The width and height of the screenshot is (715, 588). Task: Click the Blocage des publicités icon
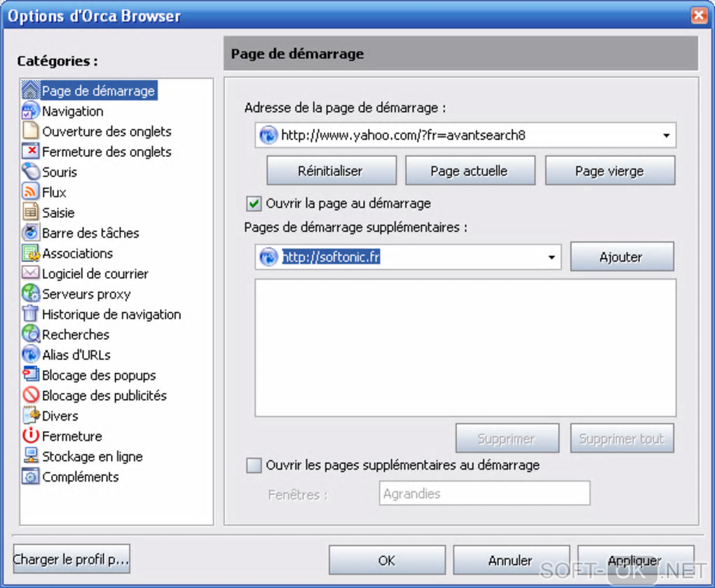[x=30, y=395]
